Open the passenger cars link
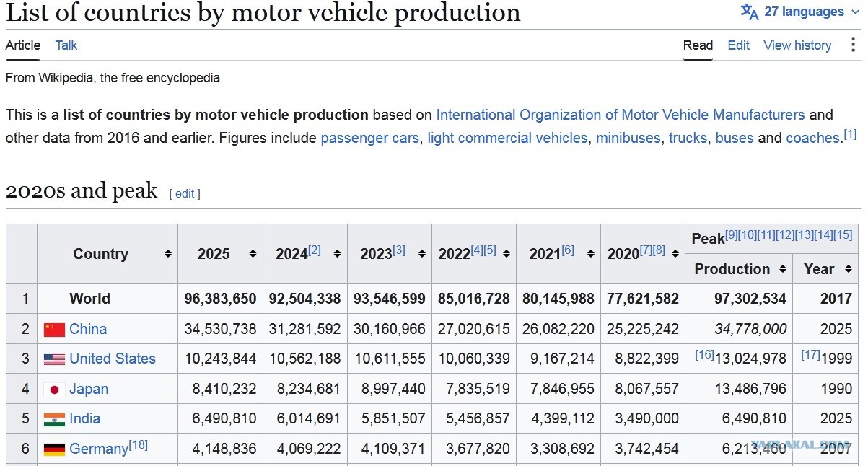Image resolution: width=868 pixels, height=466 pixels. pos(370,138)
